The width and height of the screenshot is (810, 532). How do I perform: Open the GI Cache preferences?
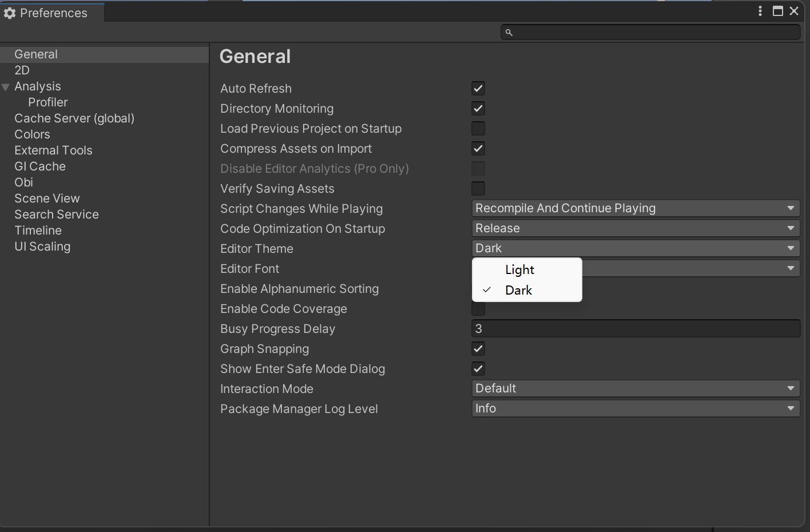(40, 166)
